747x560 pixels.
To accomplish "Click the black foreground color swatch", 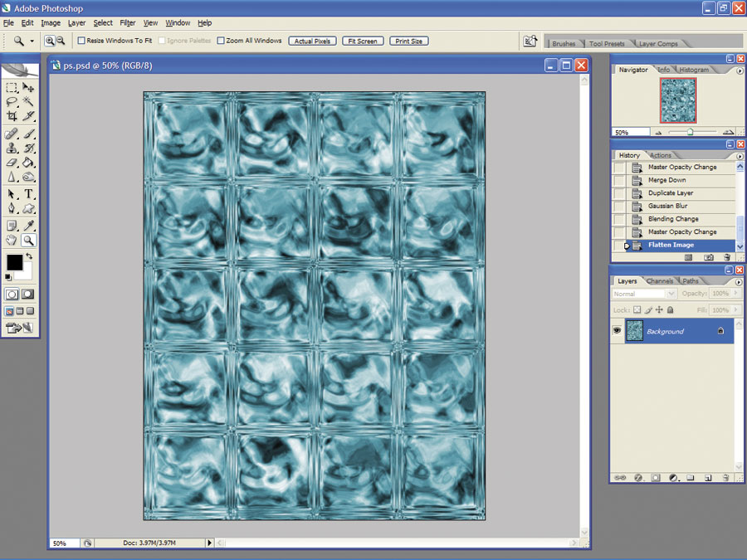I will tap(14, 262).
